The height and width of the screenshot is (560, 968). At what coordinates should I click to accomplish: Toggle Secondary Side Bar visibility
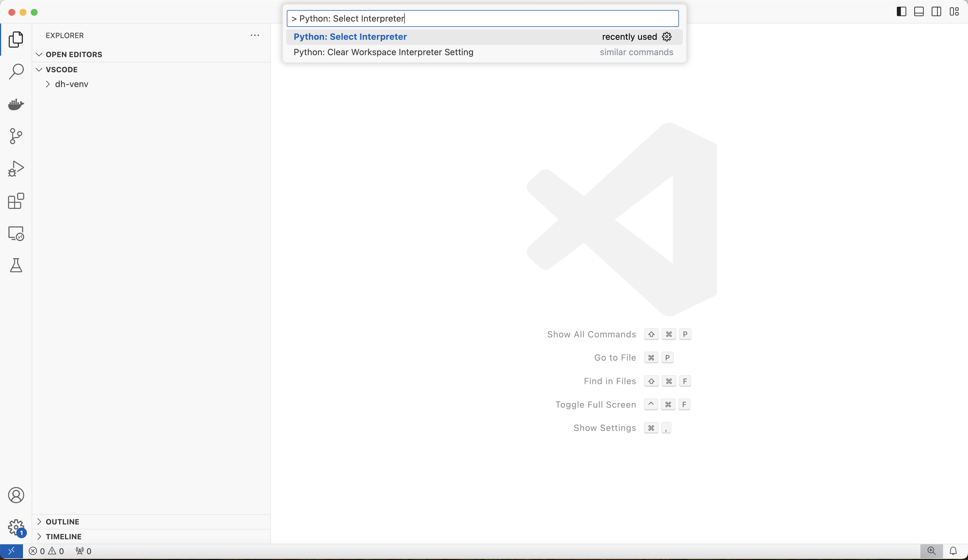[x=936, y=11]
